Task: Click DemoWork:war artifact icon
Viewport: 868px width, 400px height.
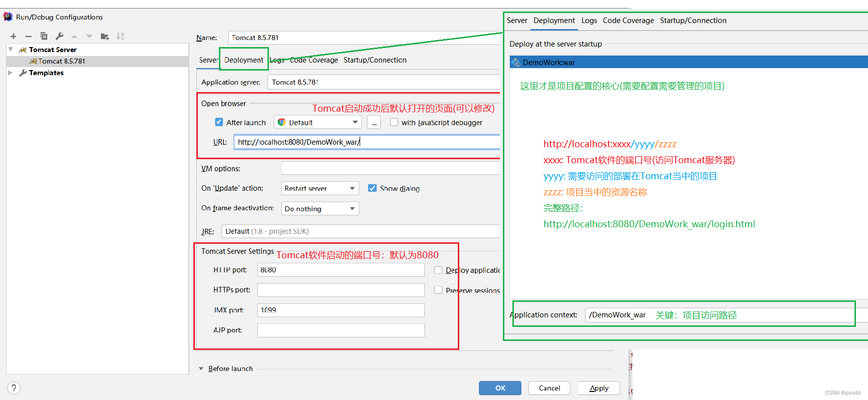Action: pos(516,62)
